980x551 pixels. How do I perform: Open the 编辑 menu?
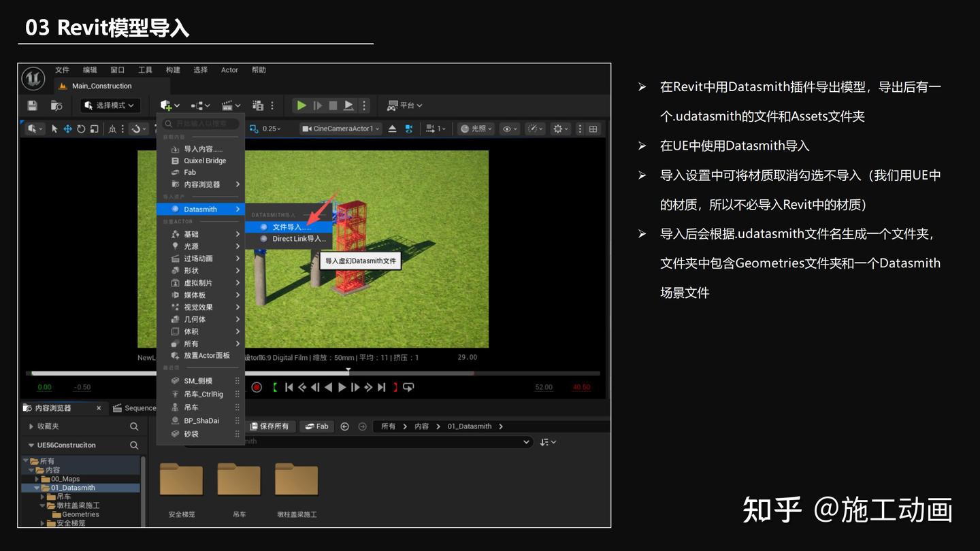90,70
